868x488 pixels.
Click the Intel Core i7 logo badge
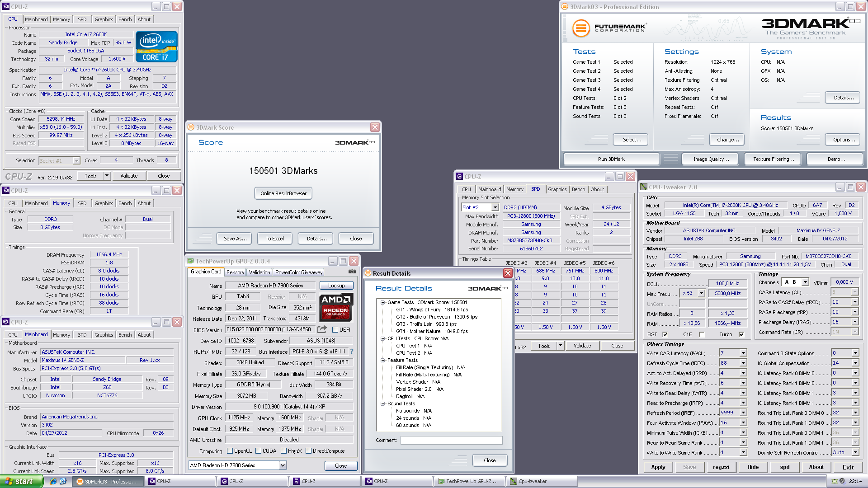coord(156,47)
